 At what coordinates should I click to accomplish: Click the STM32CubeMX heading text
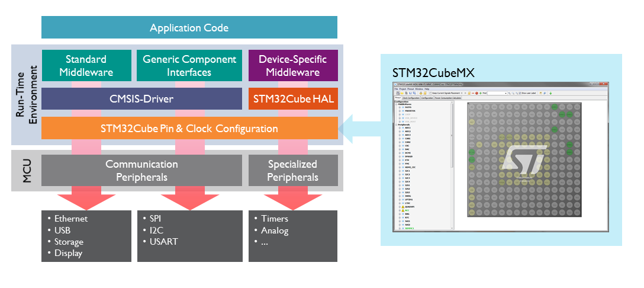coord(434,73)
